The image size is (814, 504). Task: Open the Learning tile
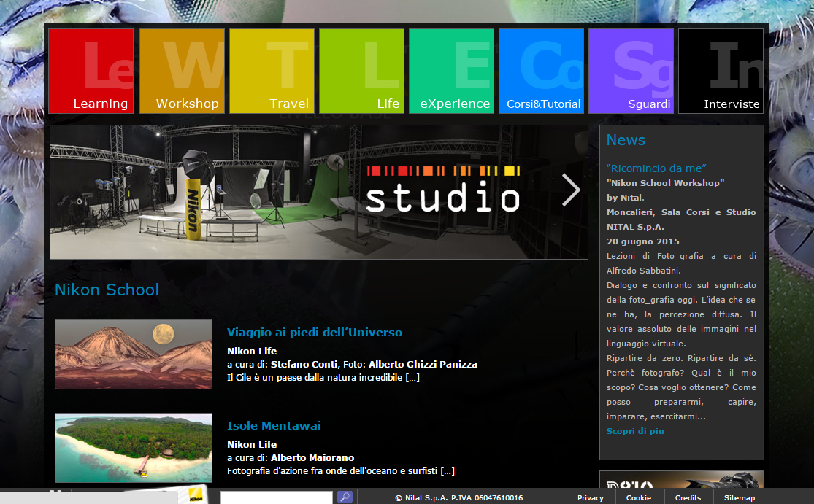coord(91,71)
